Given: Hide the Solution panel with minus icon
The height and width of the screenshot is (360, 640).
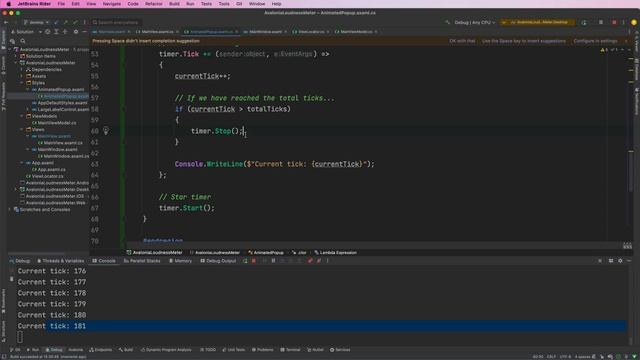Looking at the screenshot, I should click(x=84, y=31).
